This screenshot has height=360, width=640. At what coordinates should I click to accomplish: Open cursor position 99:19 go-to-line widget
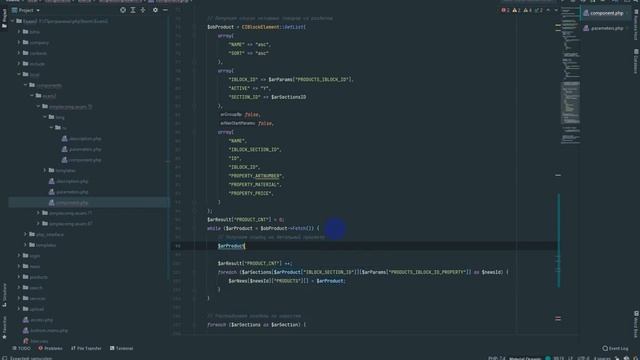pos(558,358)
